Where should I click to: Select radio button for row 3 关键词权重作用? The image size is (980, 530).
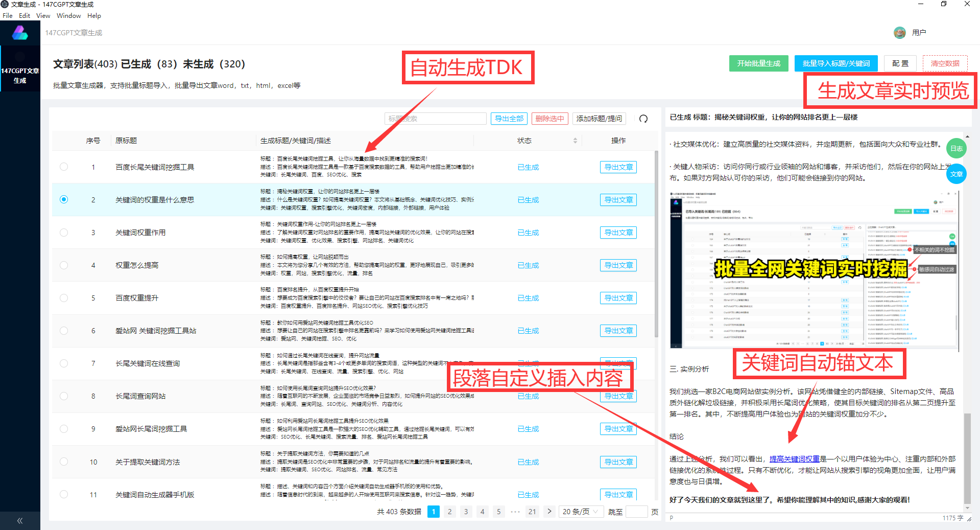click(64, 232)
